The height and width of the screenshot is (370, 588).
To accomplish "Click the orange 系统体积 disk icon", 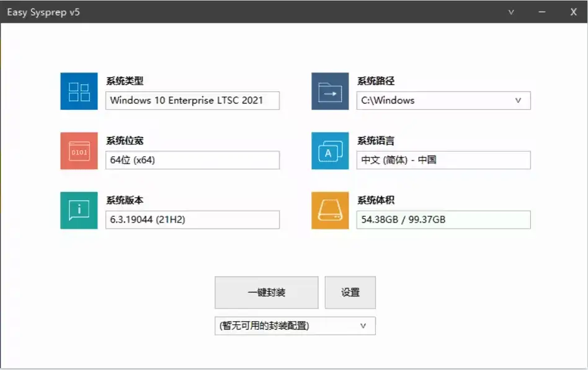I will (x=329, y=210).
